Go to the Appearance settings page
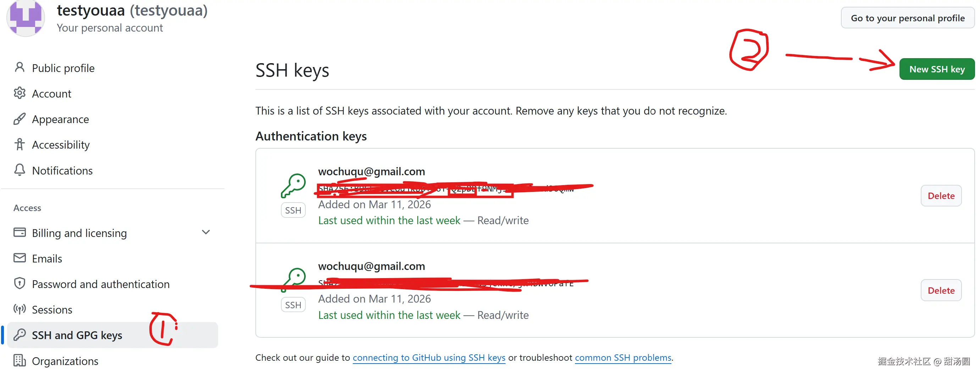This screenshot has width=980, height=376. point(60,120)
